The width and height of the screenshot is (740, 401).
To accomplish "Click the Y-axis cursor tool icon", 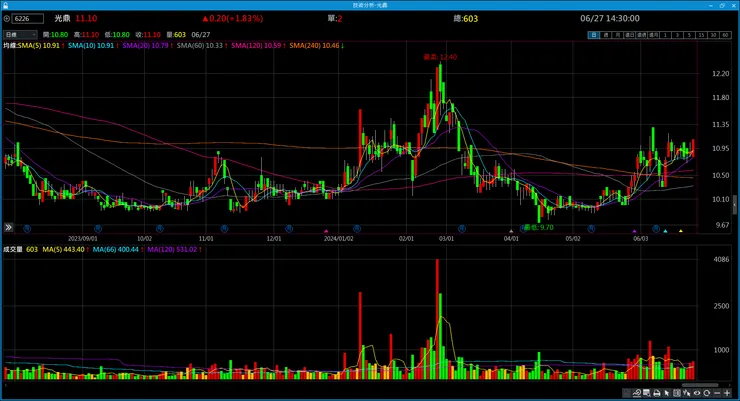I will point(687,393).
